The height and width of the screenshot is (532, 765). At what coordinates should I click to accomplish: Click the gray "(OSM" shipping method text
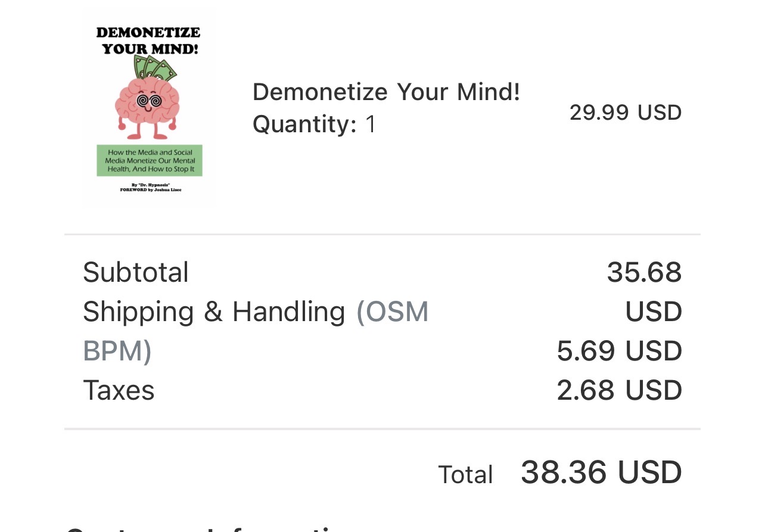pyautogui.click(x=393, y=312)
